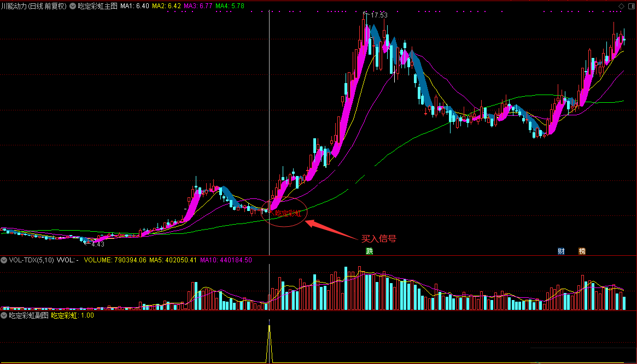Expand the VOL-TDX indicator dropdown arrow

point(4,260)
